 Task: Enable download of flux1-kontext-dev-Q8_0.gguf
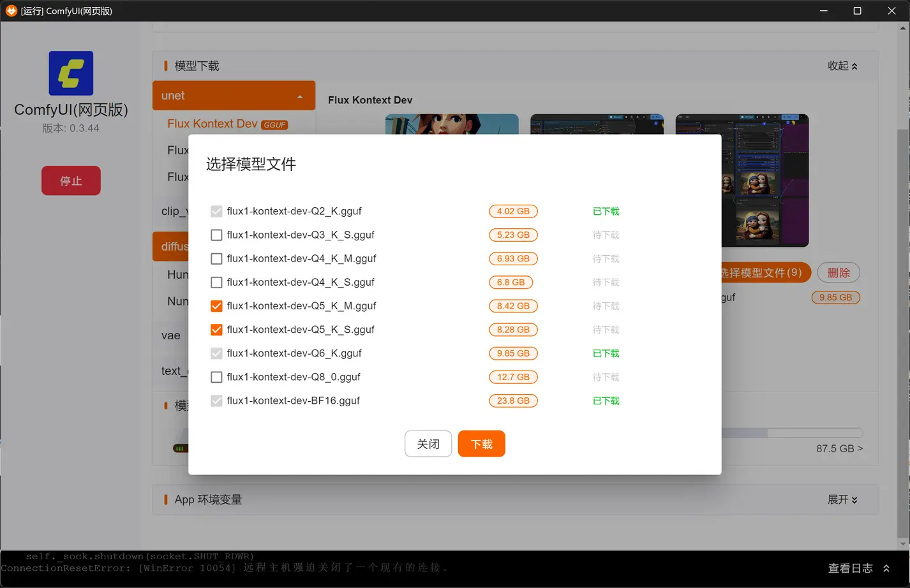(x=216, y=377)
